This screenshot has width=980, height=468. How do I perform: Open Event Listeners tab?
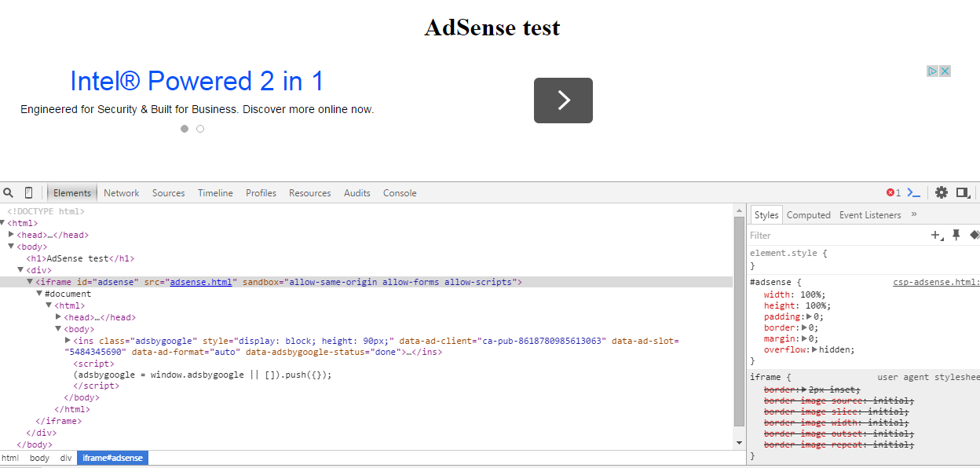point(870,215)
